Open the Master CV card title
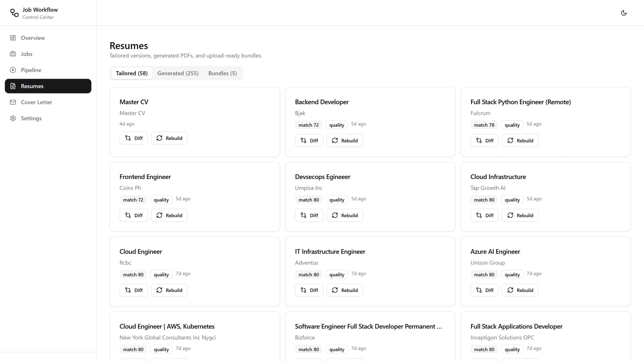644x362 pixels. [x=134, y=102]
